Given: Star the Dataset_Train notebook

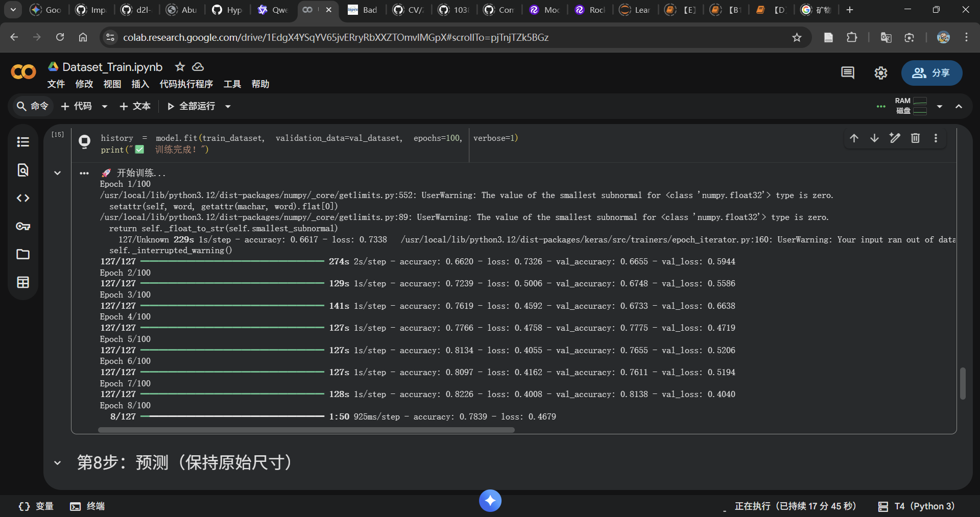Looking at the screenshot, I should tap(179, 66).
